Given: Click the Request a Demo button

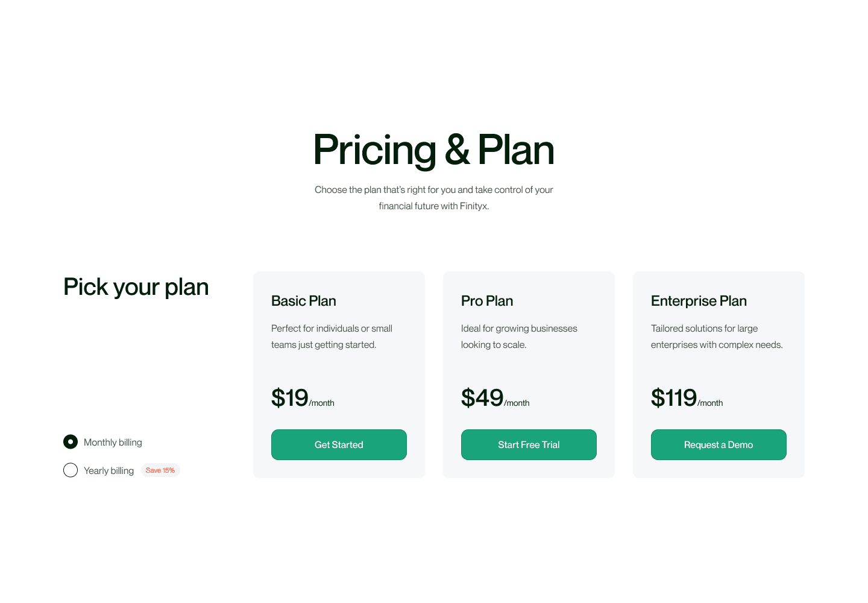Looking at the screenshot, I should pos(719,444).
